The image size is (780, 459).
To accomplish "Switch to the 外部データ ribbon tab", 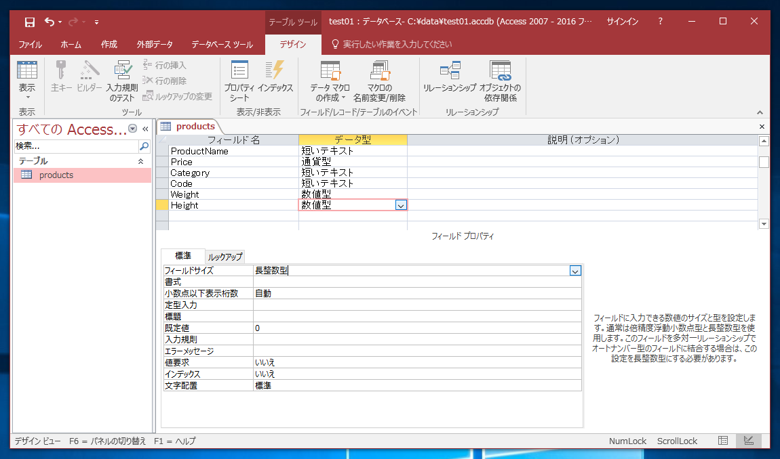I will [x=155, y=44].
